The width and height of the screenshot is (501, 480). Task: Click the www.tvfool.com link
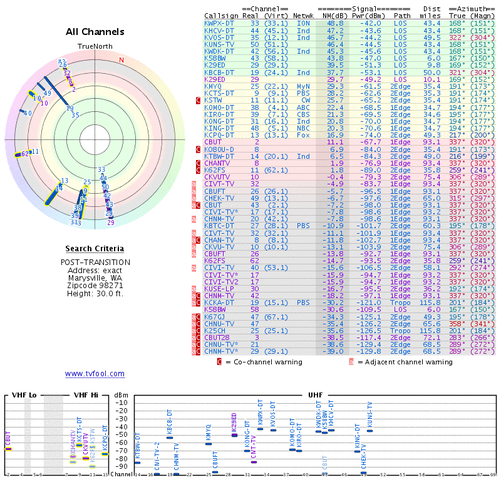click(95, 374)
